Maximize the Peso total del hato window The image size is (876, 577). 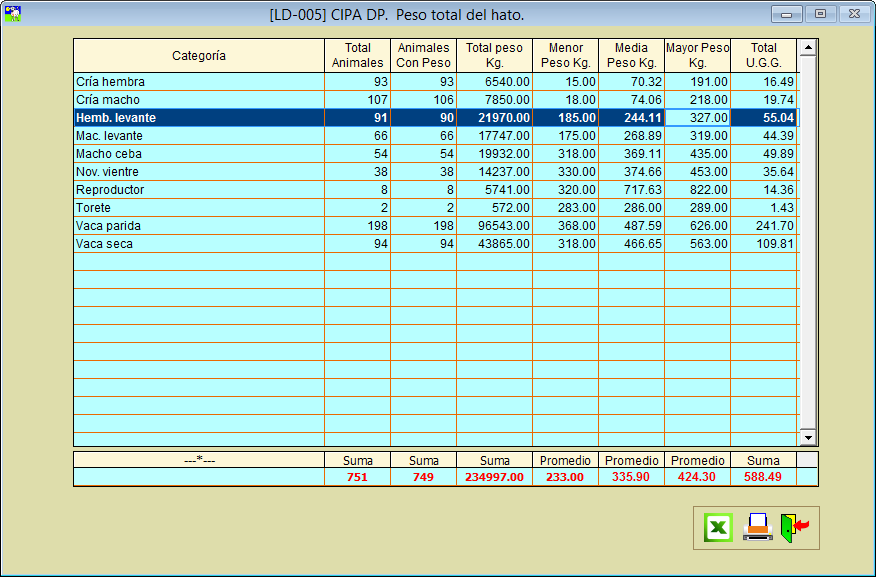point(820,14)
